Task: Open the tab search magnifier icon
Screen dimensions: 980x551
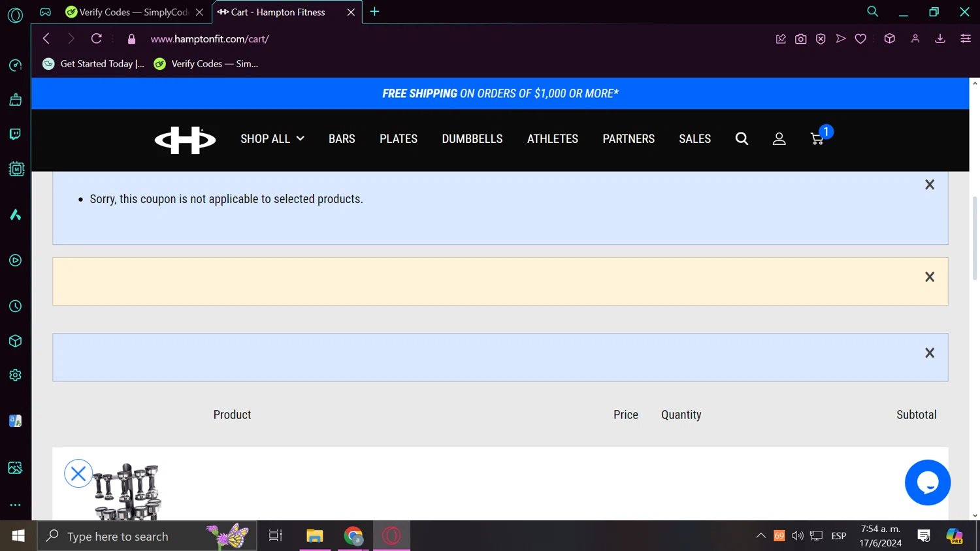Action: (872, 12)
